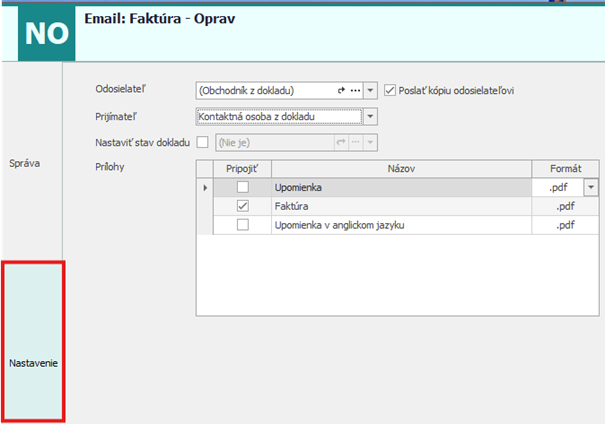Open the Formát dropdown for Upomienka row

click(x=590, y=187)
